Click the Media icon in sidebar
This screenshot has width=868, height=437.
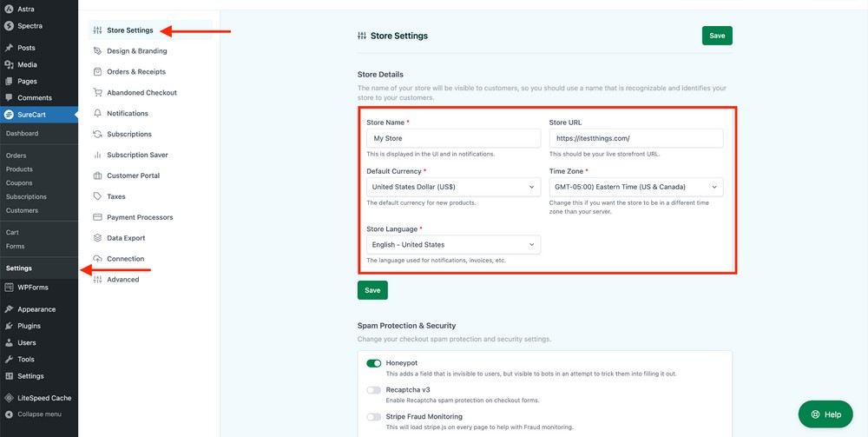(x=9, y=65)
